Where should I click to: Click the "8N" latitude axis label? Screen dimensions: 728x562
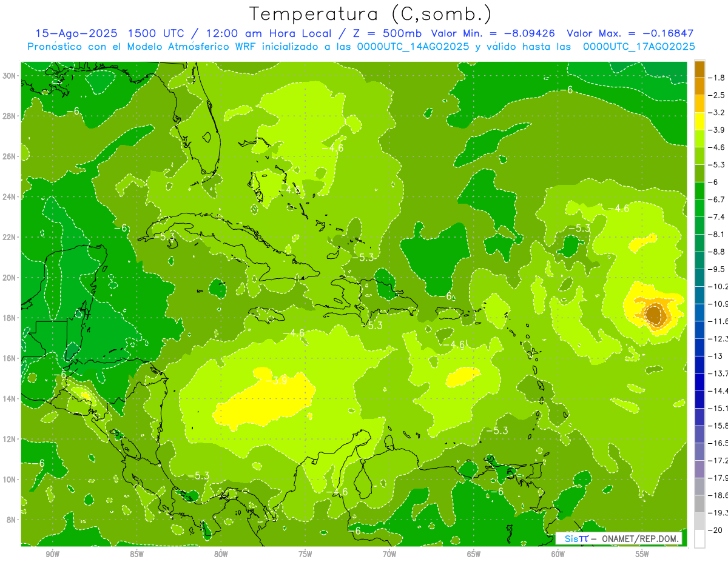(12, 520)
